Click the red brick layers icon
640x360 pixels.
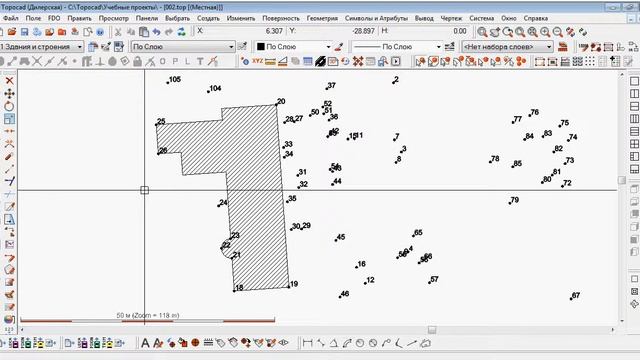tap(562, 47)
